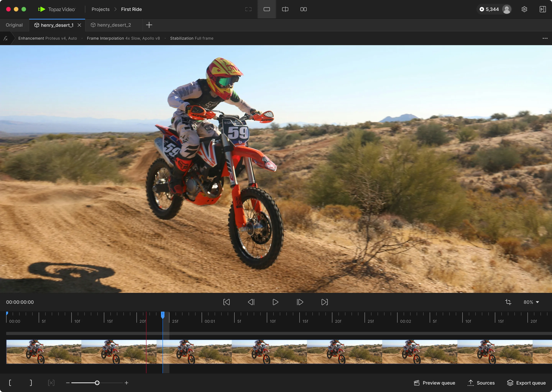This screenshot has width=552, height=392.
Task: Switch to the henry_desert_2 tab
Action: 114,25
